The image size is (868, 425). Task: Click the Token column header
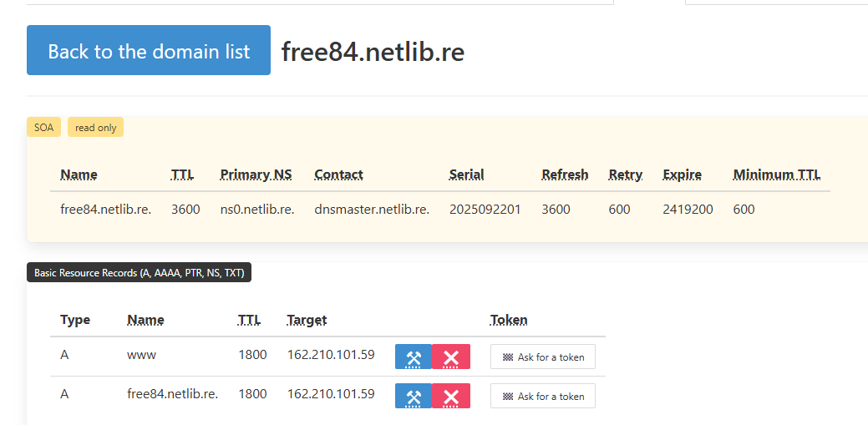(509, 320)
